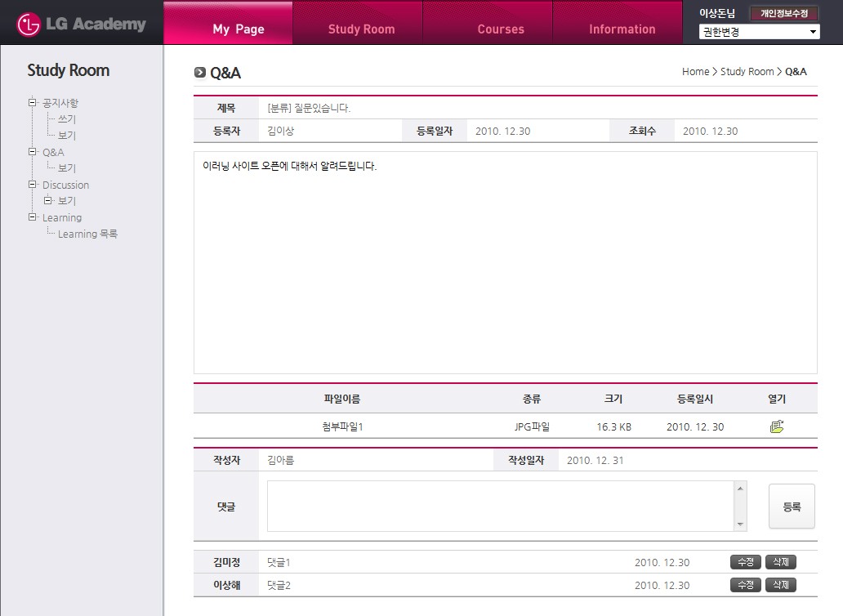Follow the Home breadcrumb link

(695, 72)
